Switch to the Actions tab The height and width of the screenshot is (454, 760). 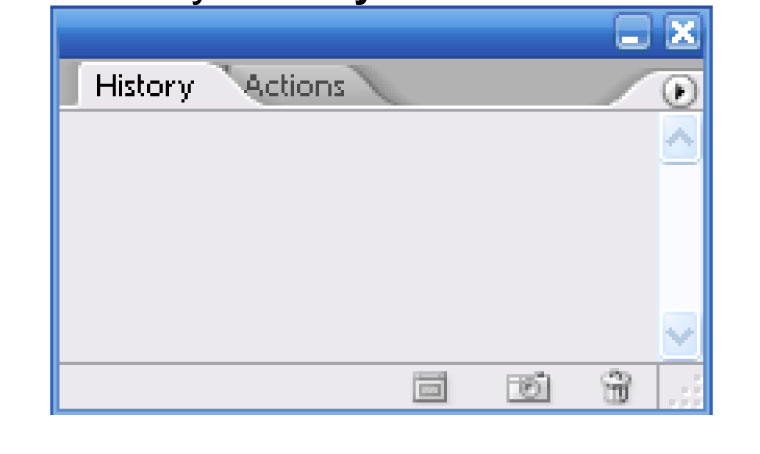coord(295,86)
